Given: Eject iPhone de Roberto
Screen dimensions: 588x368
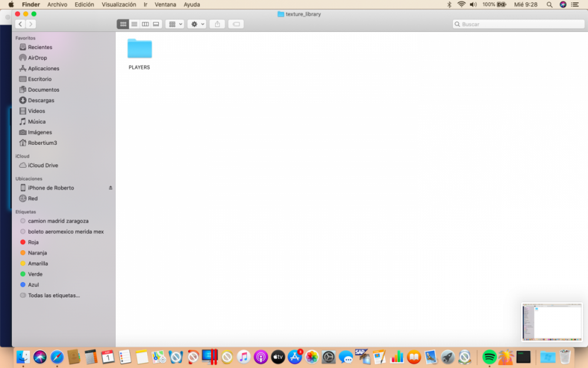Looking at the screenshot, I should tap(111, 188).
